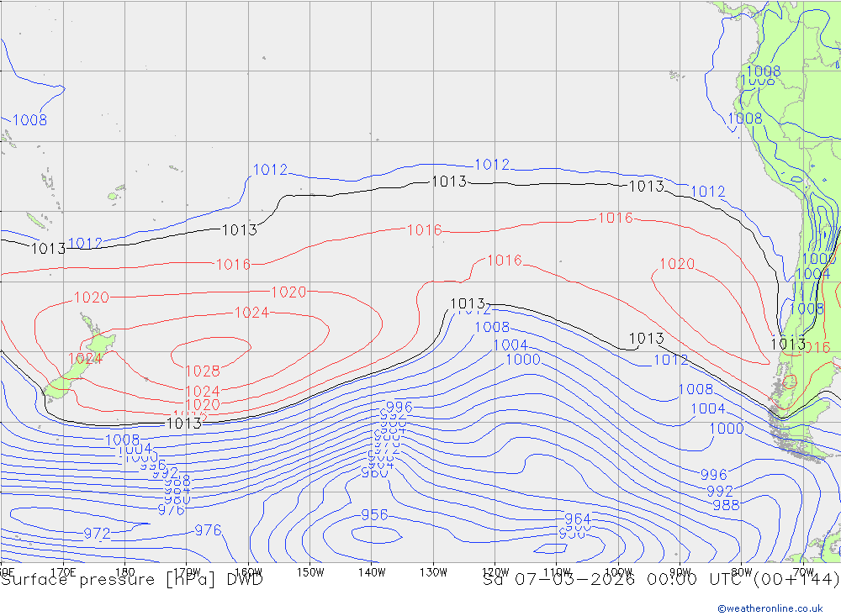The image size is (841, 616).
Task: Click the 140W longitude axis label
Action: click(x=372, y=572)
